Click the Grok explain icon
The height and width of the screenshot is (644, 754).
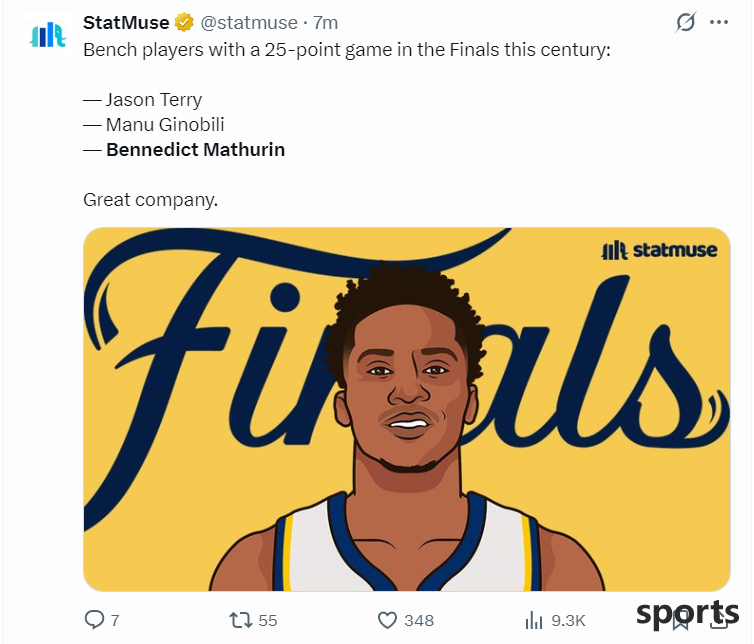685,22
